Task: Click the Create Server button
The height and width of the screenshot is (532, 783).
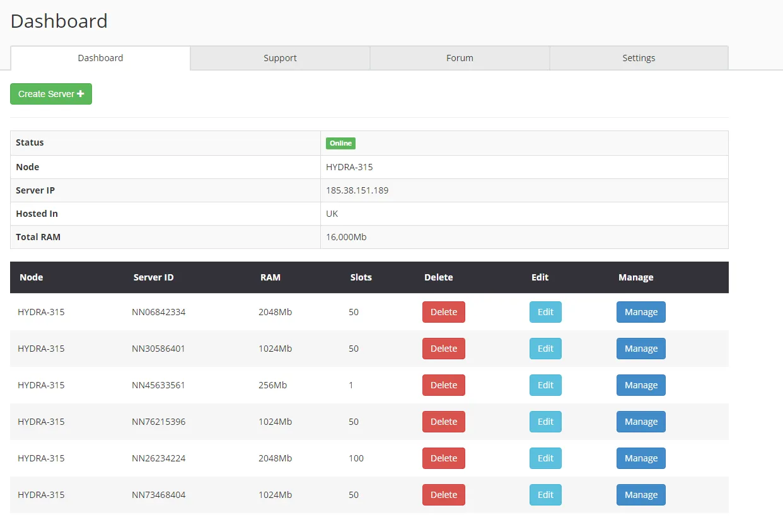Action: pos(51,94)
